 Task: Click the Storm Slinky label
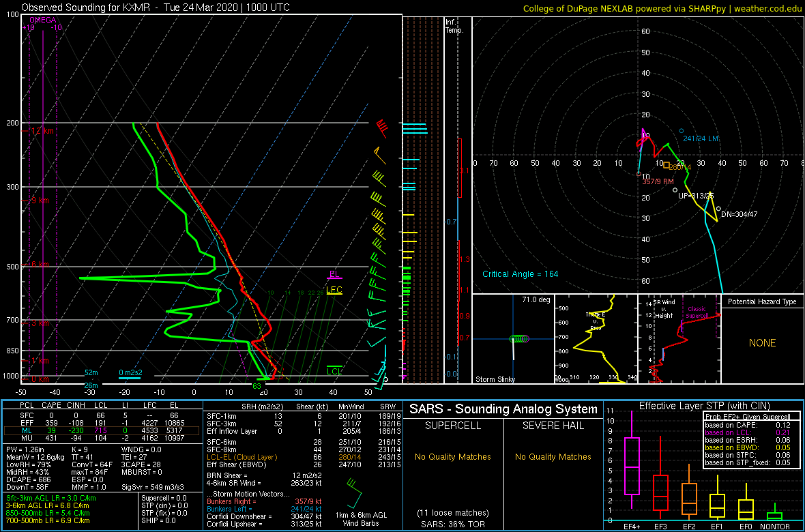495,379
